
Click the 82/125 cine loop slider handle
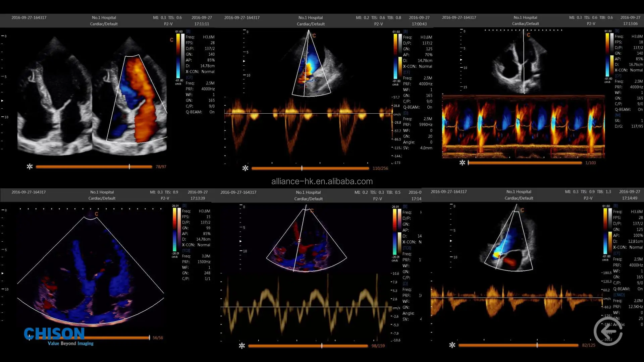[537, 345]
